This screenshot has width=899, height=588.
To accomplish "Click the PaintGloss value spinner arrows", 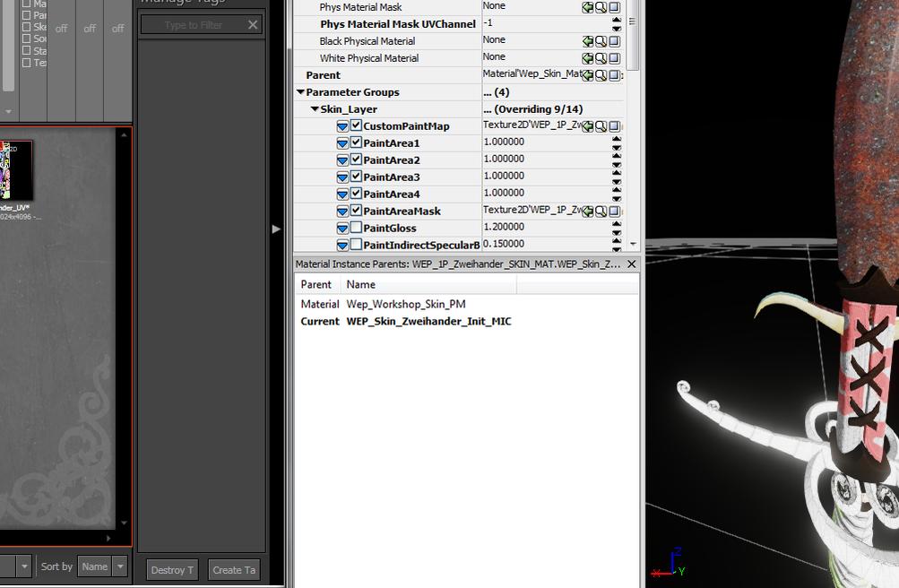I will click(617, 228).
